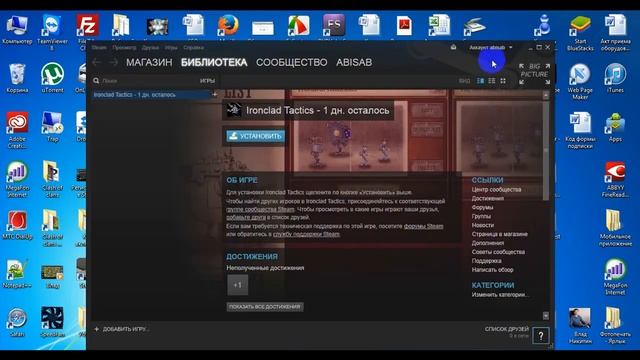The image size is (640, 360).
Task: Click Ironclad Tactics game icon in header
Action: 234,110
